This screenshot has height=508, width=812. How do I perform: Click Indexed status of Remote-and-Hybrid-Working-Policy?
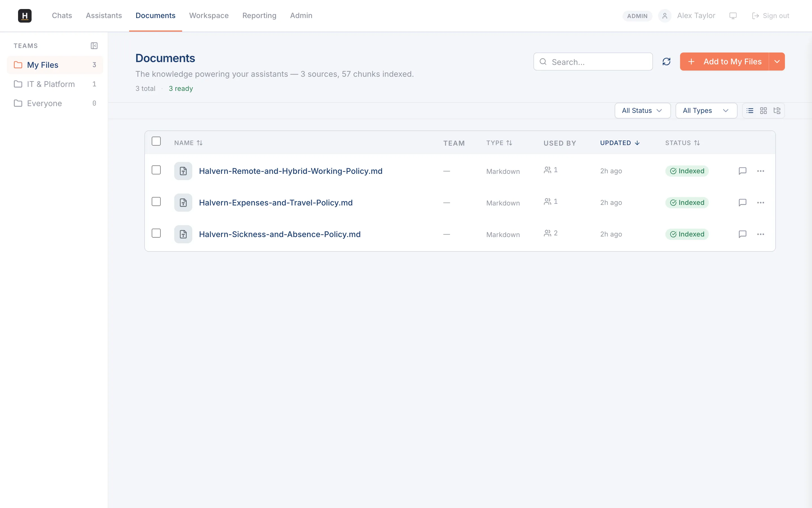pos(687,171)
